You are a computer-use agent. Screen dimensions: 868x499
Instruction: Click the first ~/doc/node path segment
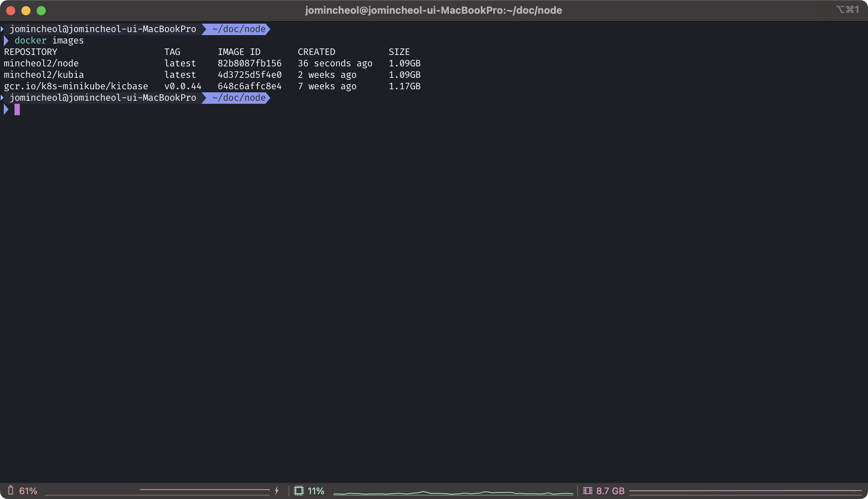pos(238,29)
